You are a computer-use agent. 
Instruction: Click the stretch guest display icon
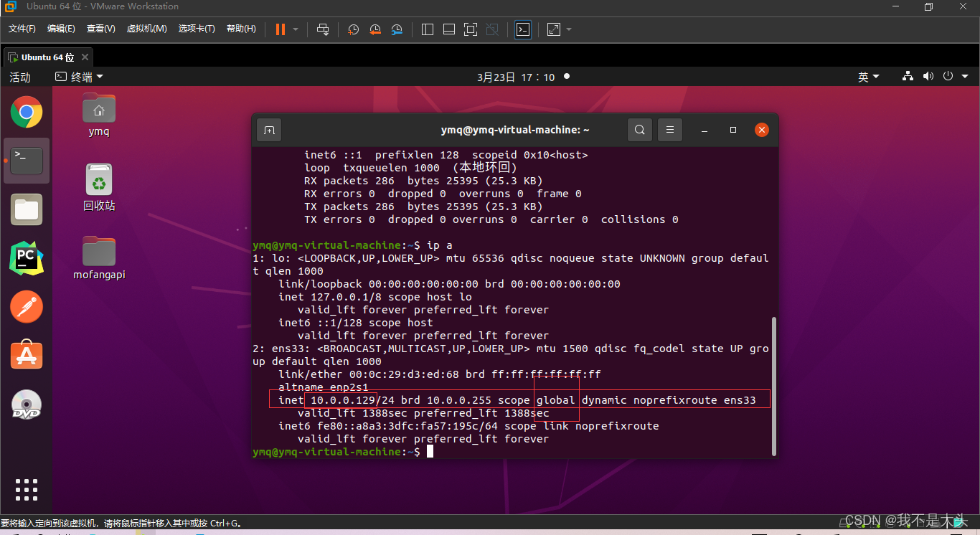click(553, 29)
